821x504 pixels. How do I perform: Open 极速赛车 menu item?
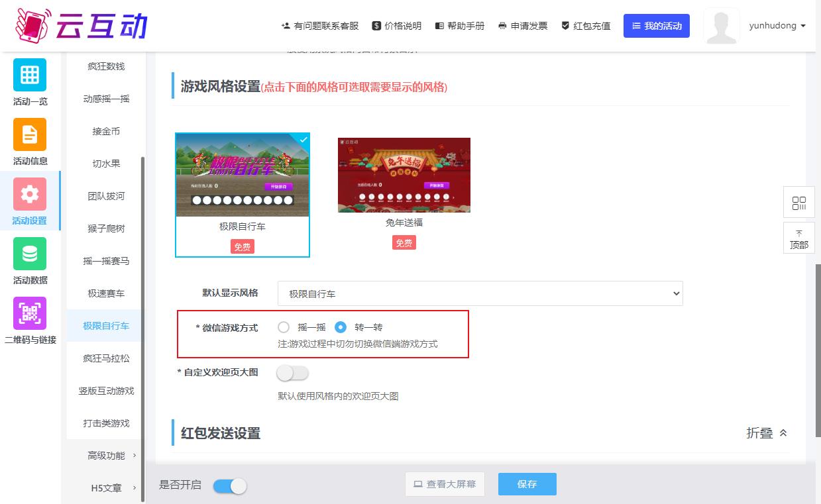[106, 293]
